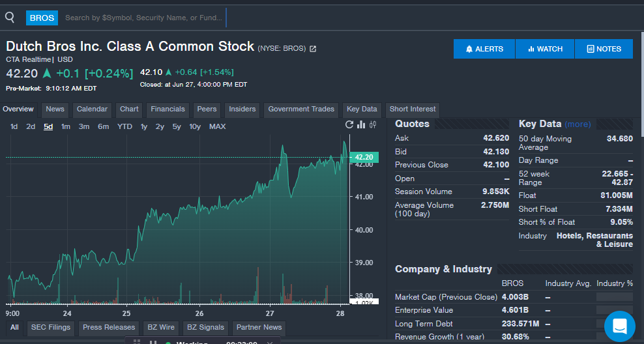Switch to bar chart view icon

point(361,124)
